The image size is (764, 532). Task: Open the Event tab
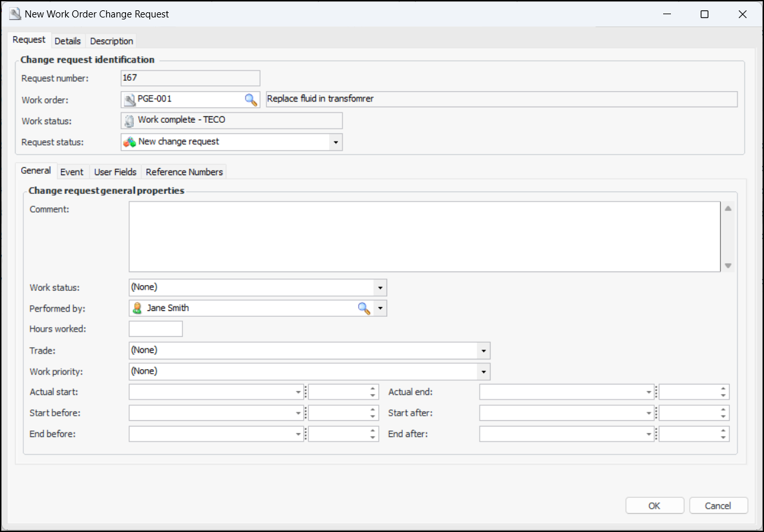(72, 172)
